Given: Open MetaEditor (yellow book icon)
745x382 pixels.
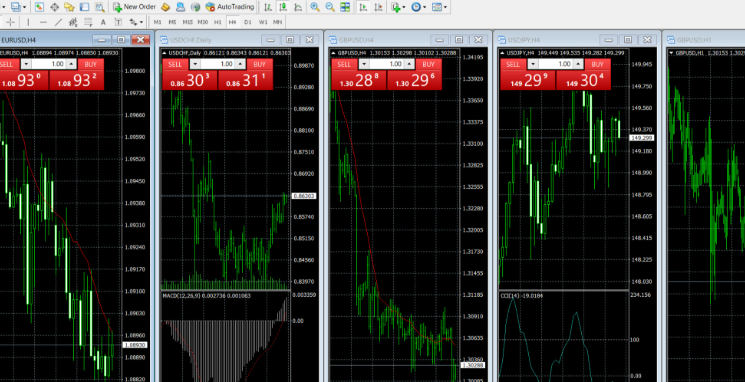Looking at the screenshot, I should 165,7.
